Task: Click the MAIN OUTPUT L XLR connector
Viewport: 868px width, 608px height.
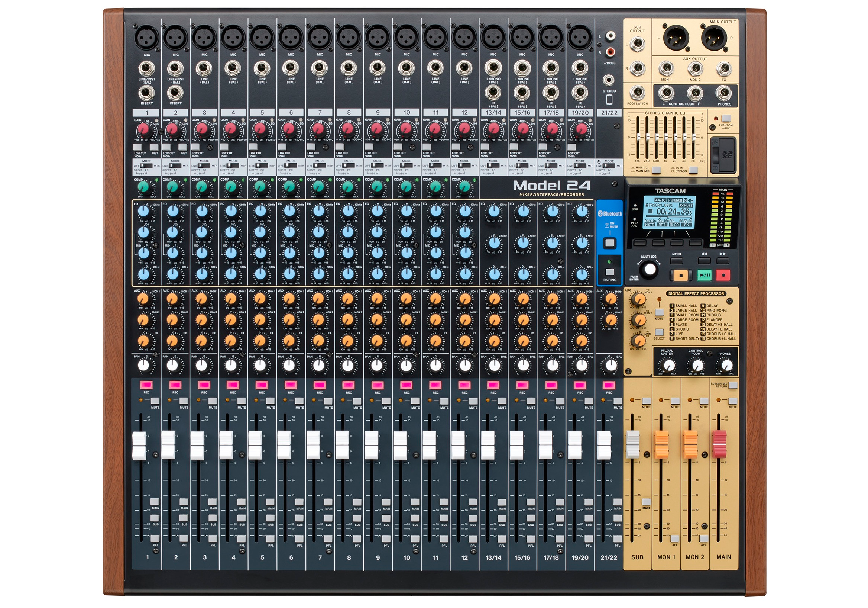Action: [x=676, y=38]
